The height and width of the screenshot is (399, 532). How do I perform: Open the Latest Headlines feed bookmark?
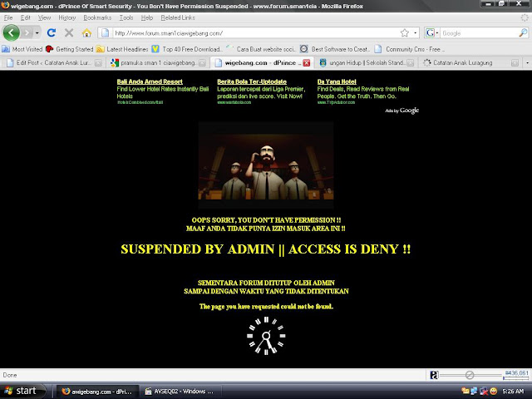pyautogui.click(x=122, y=49)
